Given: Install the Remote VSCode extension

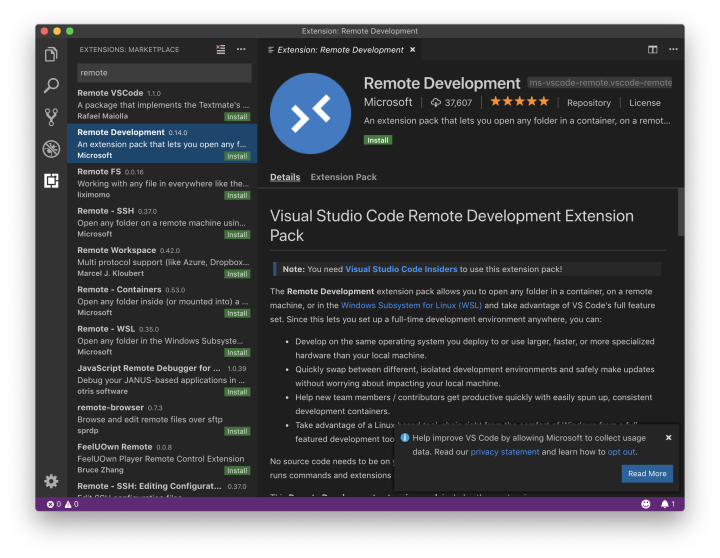Looking at the screenshot, I should [x=237, y=117].
